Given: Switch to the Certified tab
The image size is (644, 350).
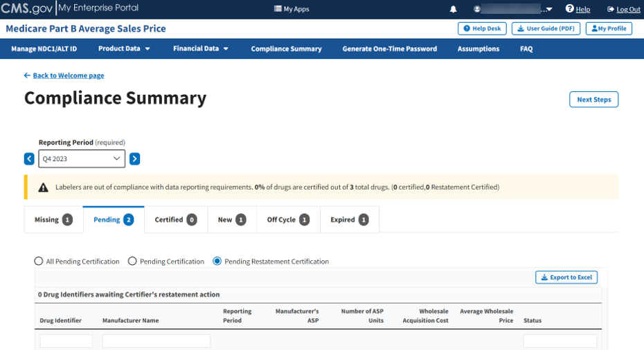Looking at the screenshot, I should [176, 219].
